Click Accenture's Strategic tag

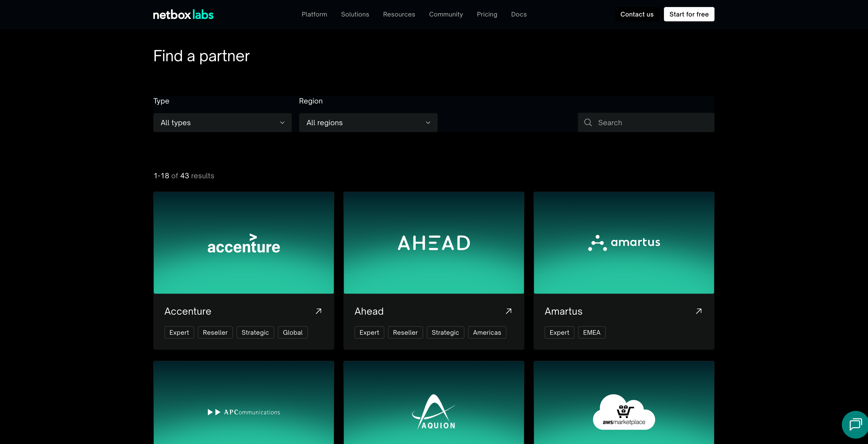coord(255,333)
